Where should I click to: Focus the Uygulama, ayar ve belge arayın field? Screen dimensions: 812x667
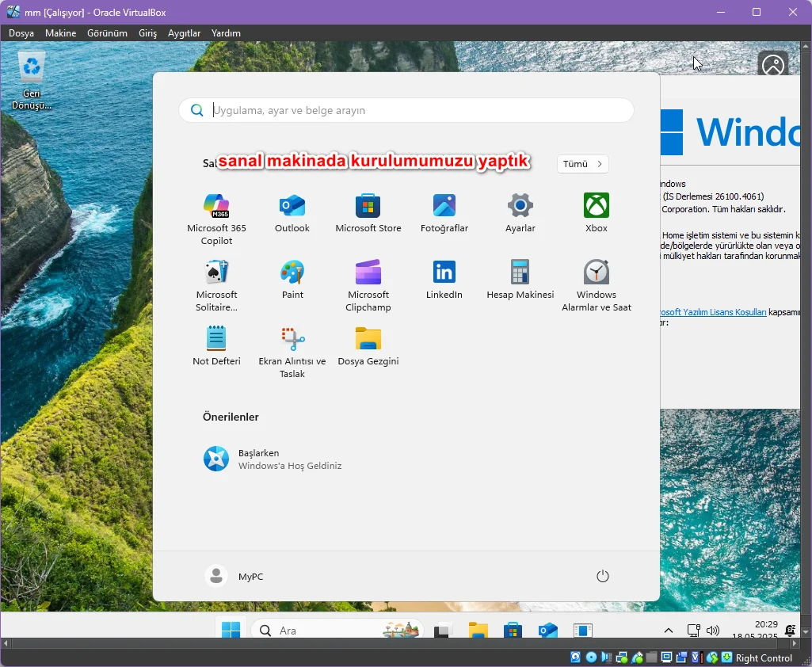click(406, 110)
